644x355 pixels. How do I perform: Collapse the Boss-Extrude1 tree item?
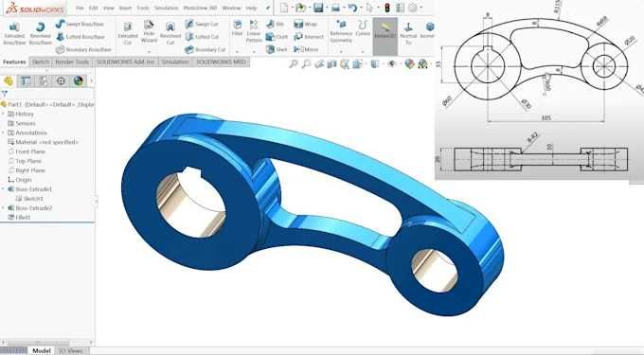coord(3,189)
